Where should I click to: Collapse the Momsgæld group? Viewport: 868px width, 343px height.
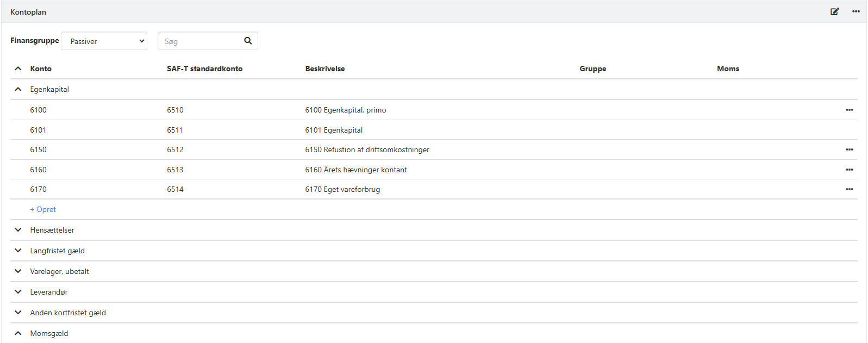[18, 333]
